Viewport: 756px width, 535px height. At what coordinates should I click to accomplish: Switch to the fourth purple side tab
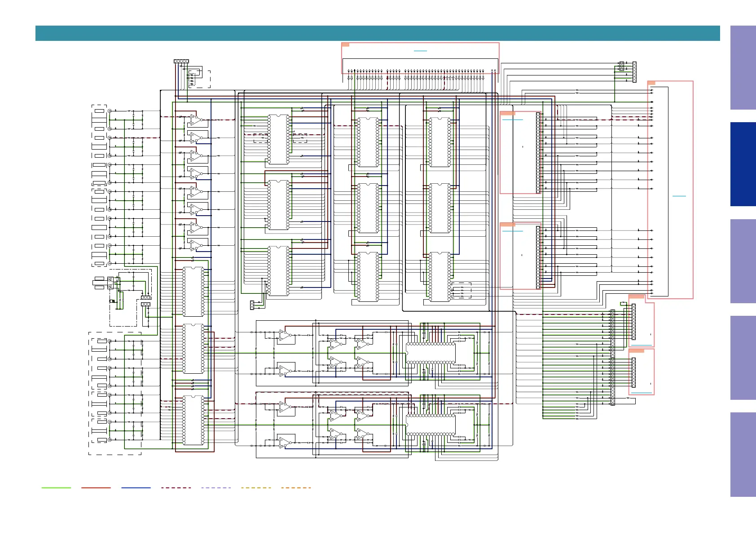coord(743,358)
